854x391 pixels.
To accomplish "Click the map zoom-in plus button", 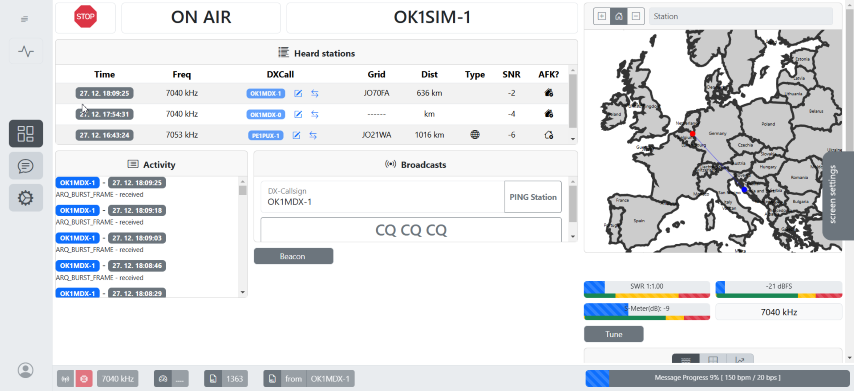I will point(601,16).
